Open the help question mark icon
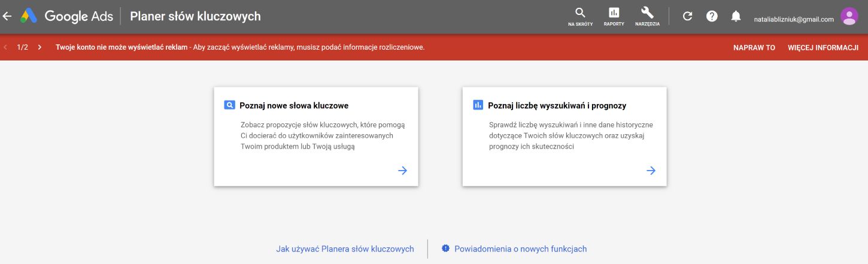This screenshot has width=868, height=264. [712, 16]
